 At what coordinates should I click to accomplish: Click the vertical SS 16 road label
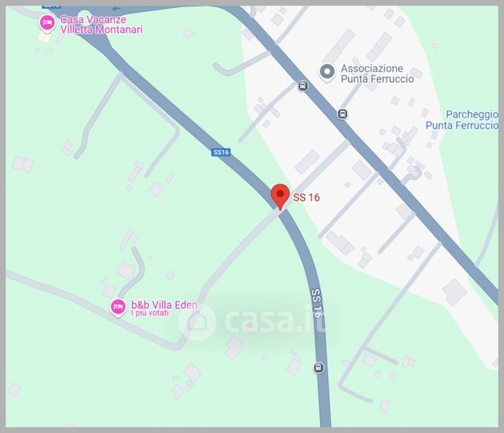tap(317, 302)
